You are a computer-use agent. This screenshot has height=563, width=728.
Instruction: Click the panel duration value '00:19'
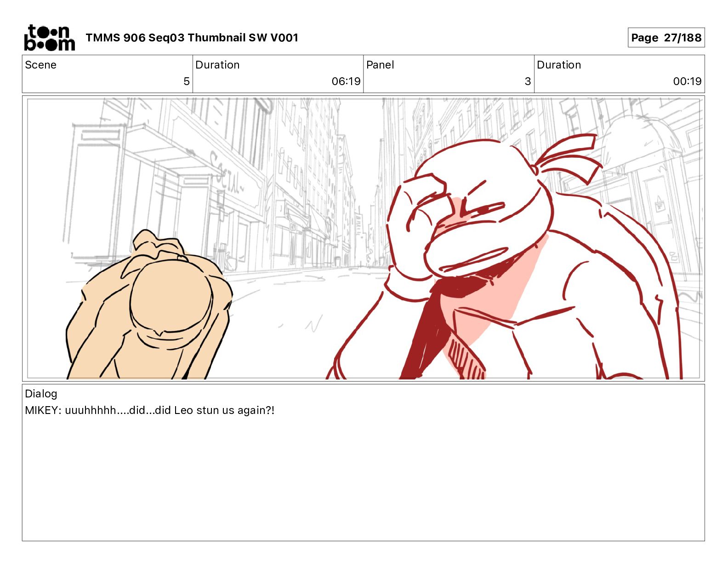(688, 81)
